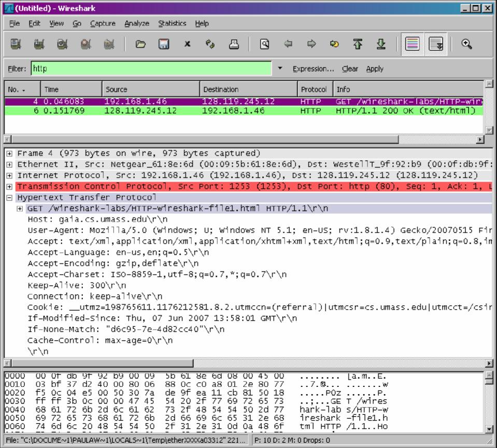Sort packets by Time column
This screenshot has width=497, height=448.
click(72, 90)
